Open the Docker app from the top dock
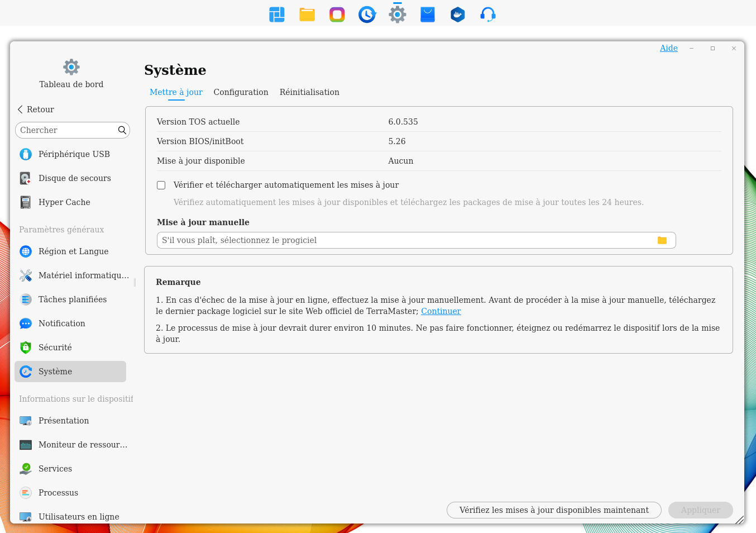This screenshot has height=533, width=756. [457, 15]
